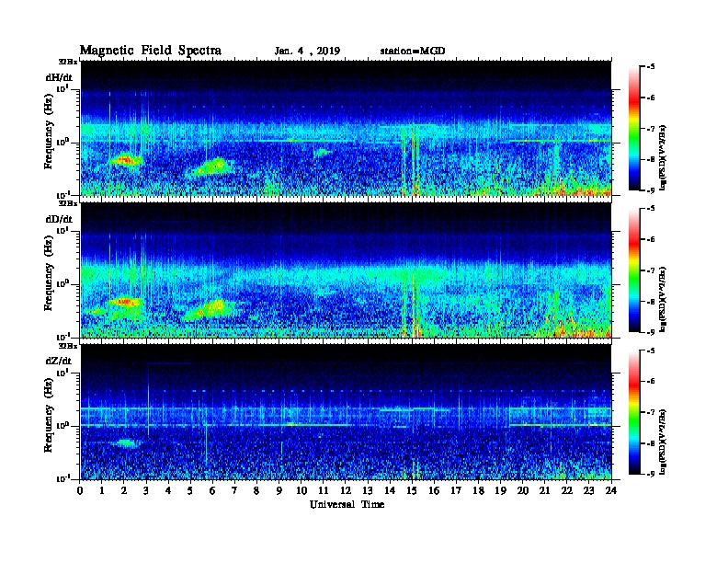This screenshot has height=563, width=728.
Task: Click the hour "6" tick label
Action: tap(213, 490)
